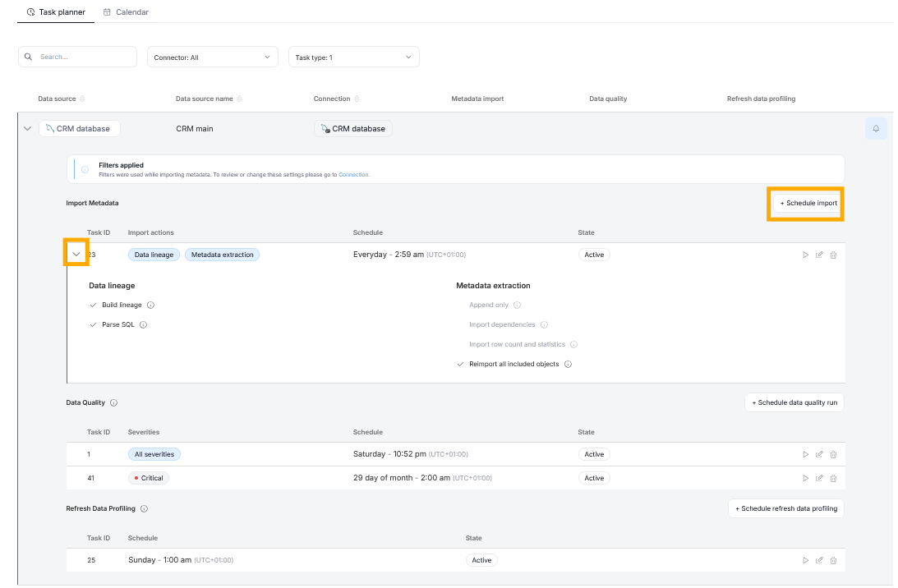Edit the import metadata task 23

click(x=819, y=255)
